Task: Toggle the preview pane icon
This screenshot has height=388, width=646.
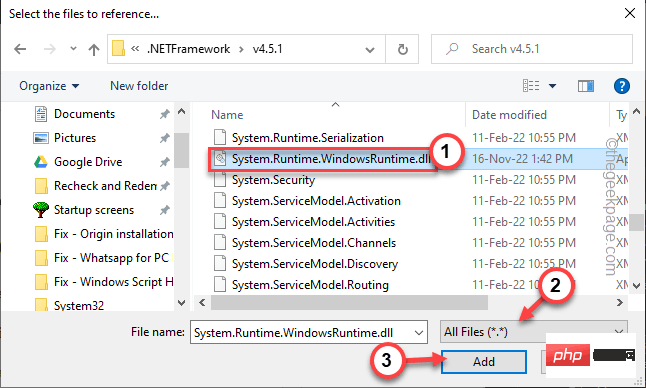Action: pyautogui.click(x=585, y=86)
